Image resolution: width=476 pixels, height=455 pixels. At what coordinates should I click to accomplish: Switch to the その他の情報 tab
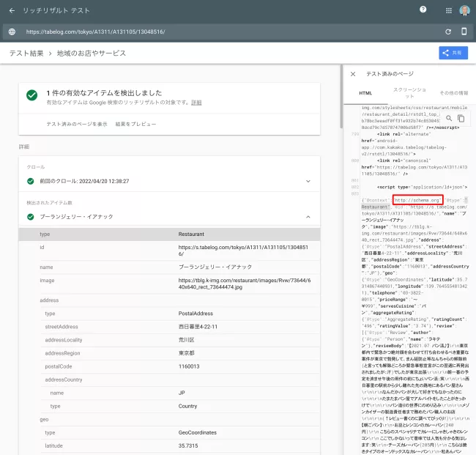click(x=453, y=93)
